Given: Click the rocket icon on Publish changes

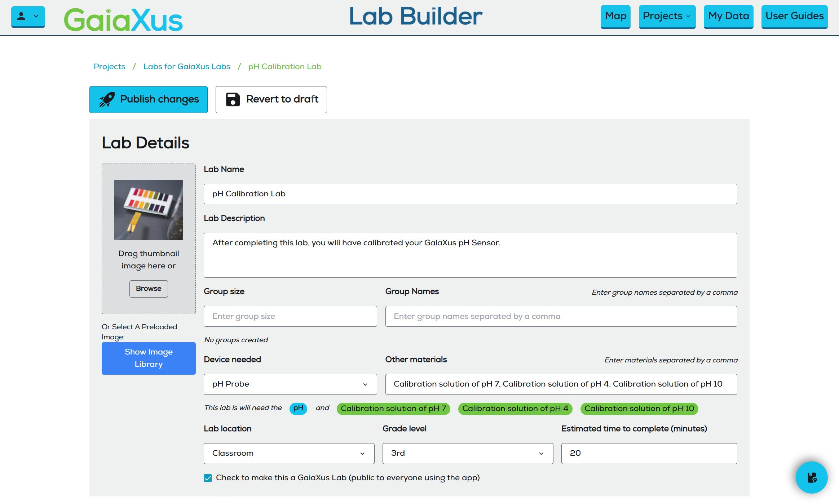Looking at the screenshot, I should 107,99.
